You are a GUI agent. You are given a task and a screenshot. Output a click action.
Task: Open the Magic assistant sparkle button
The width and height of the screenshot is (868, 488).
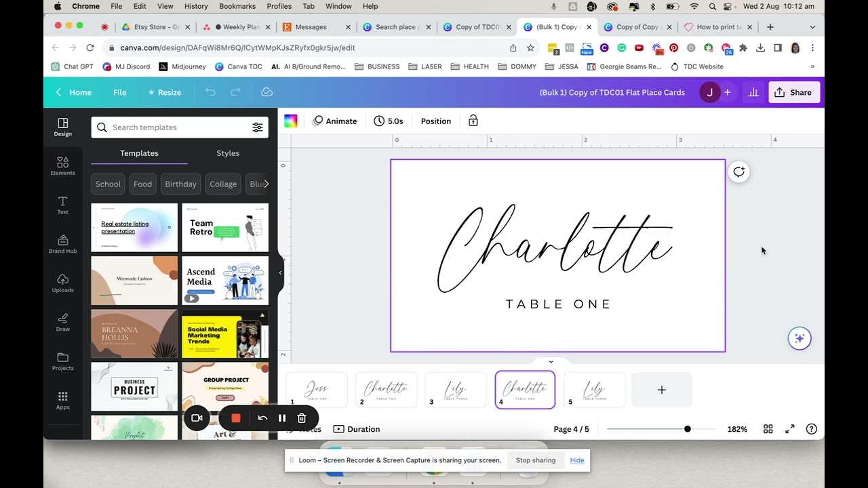[x=800, y=338]
